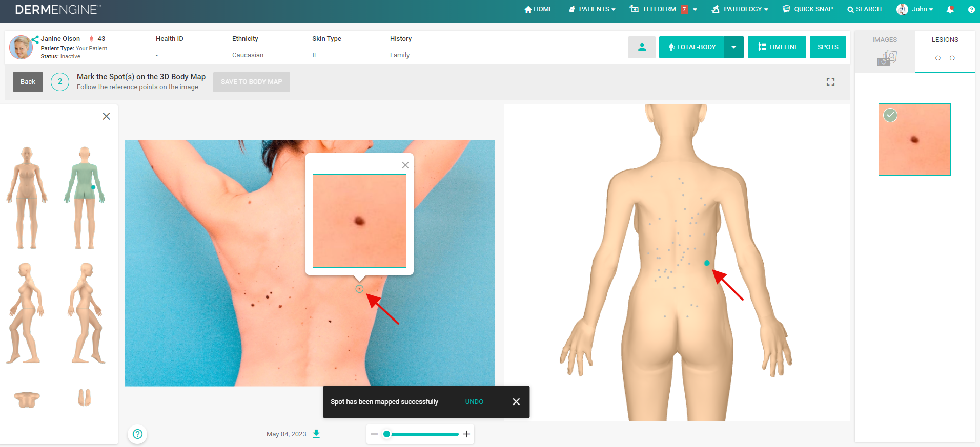Close the body view selector panel
This screenshot has width=980, height=447.
(x=106, y=116)
